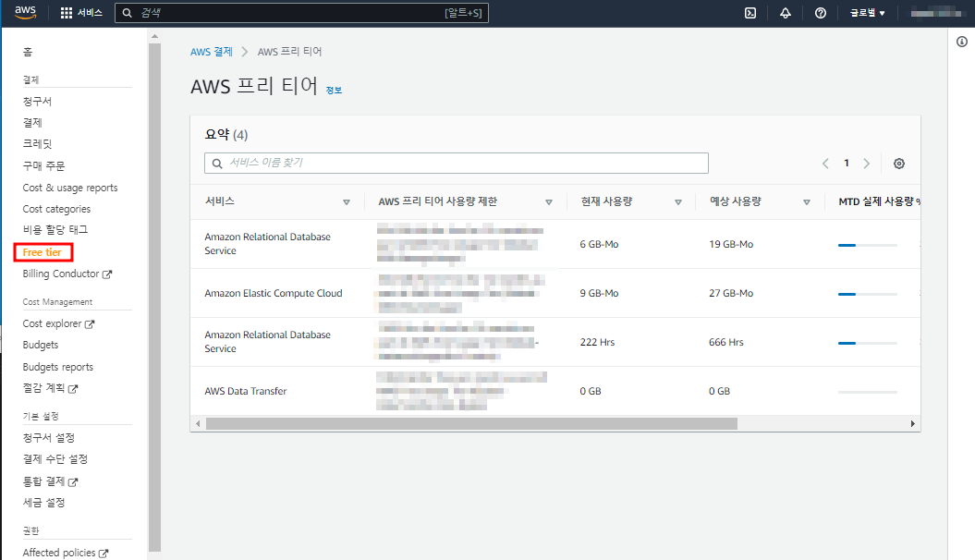Open the help question mark icon
This screenshot has height=560, width=975.
[821, 13]
